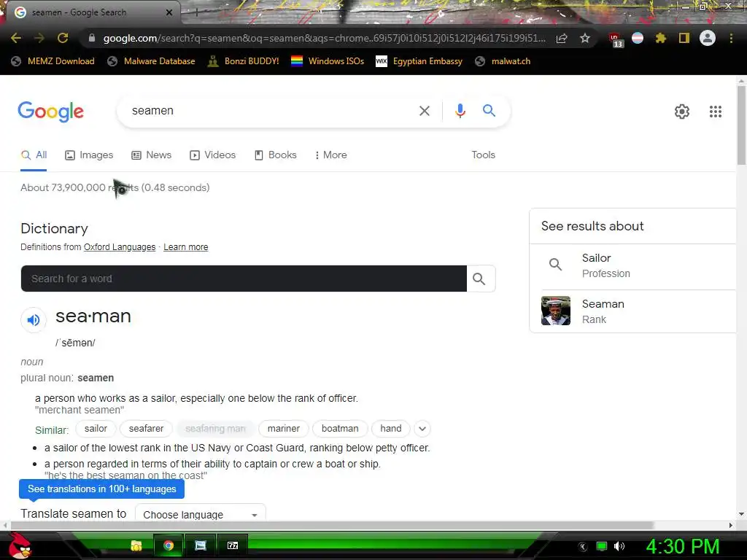Click the browser forward arrow
The height and width of the screenshot is (560, 747).
pos(39,38)
